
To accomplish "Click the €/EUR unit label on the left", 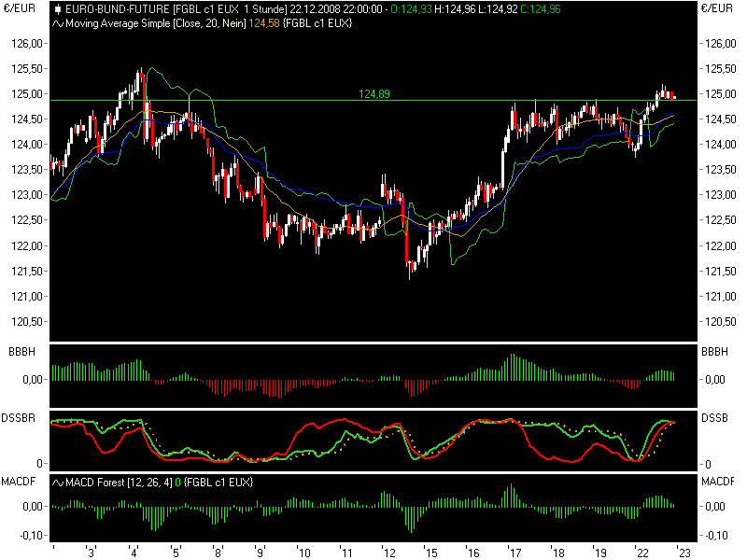I will point(19,8).
